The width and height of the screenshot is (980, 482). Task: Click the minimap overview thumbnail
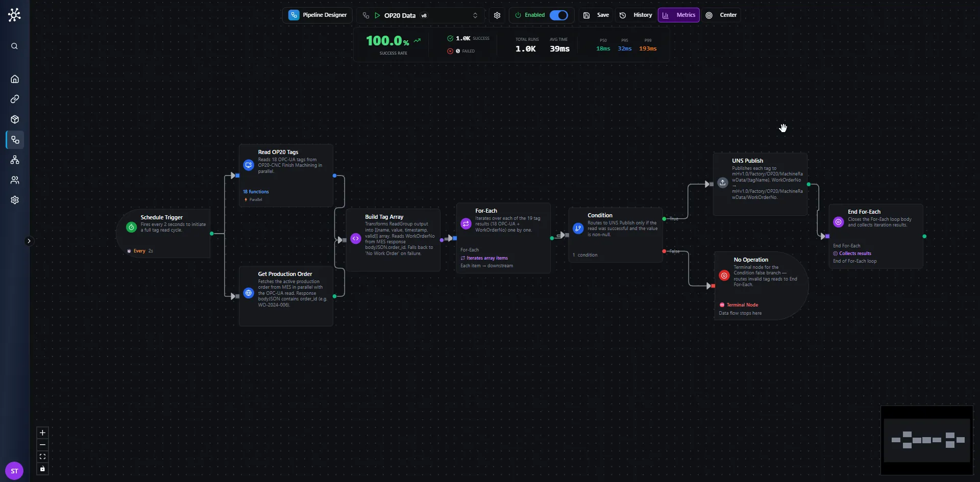(x=927, y=440)
